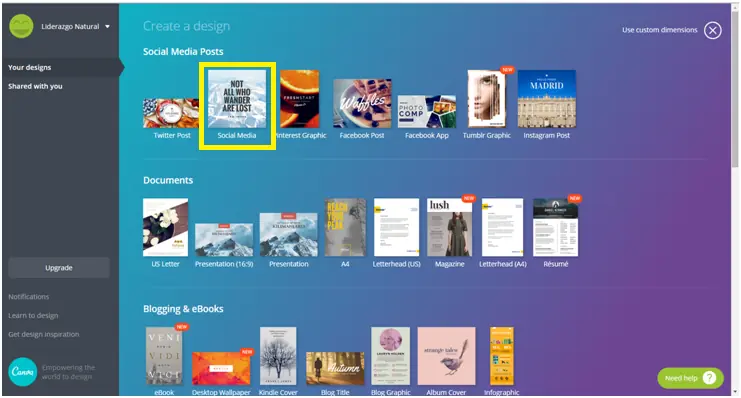Select the Facebook App template thumbnail

coord(427,111)
